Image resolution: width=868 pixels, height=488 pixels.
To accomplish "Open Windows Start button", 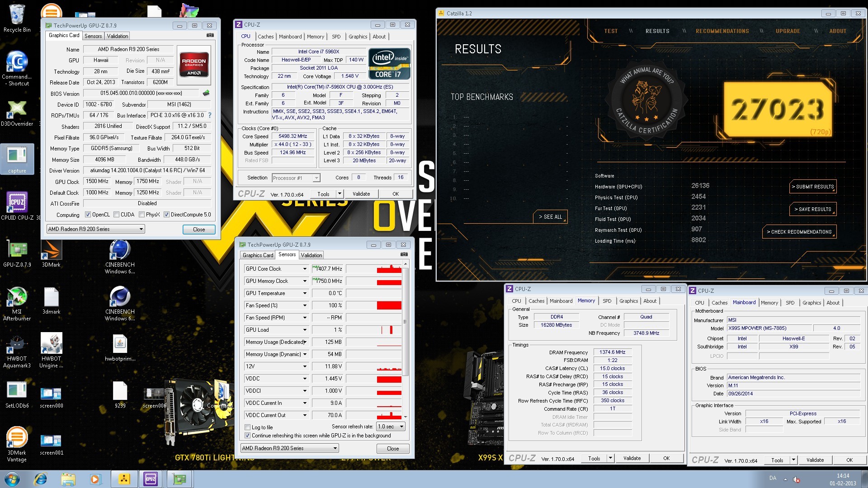I will [x=12, y=479].
